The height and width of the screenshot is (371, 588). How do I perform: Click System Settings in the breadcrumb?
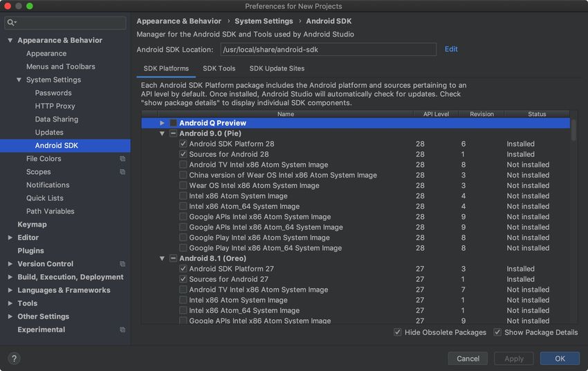click(264, 21)
